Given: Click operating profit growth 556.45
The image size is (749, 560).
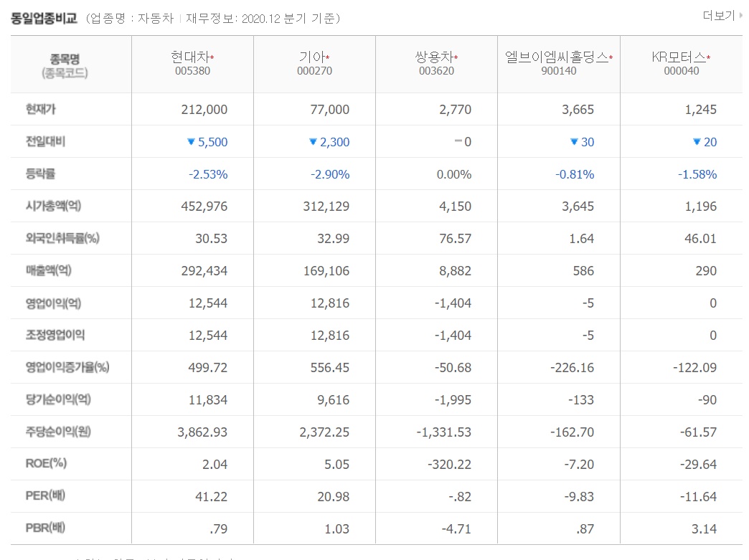Looking at the screenshot, I should [x=329, y=368].
